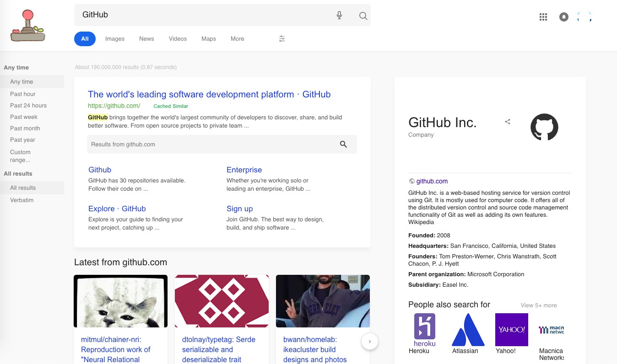The image size is (617, 364).
Task: Open Custom range date picker
Action: [20, 156]
